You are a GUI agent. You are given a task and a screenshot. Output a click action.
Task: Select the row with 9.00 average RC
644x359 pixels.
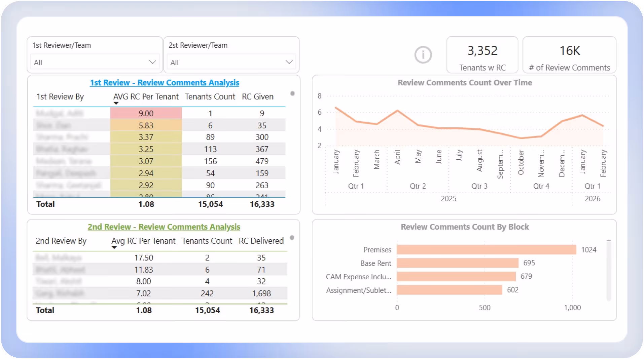[x=146, y=113]
